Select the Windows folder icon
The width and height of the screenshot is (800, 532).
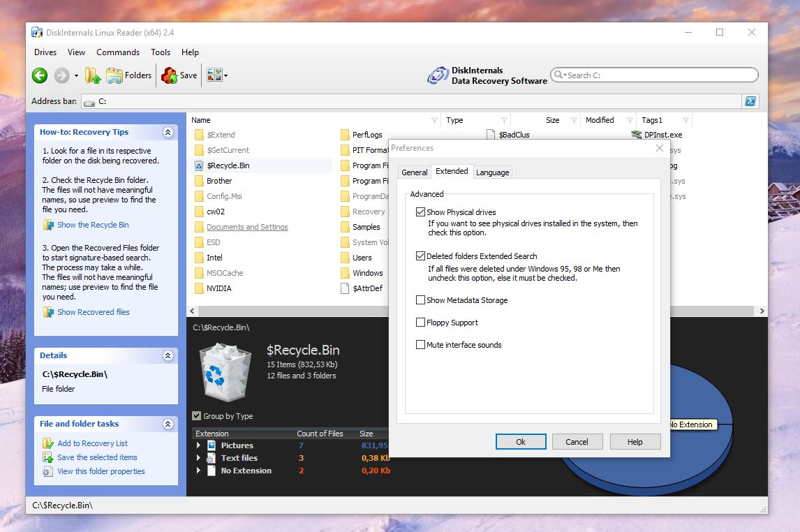coord(345,273)
